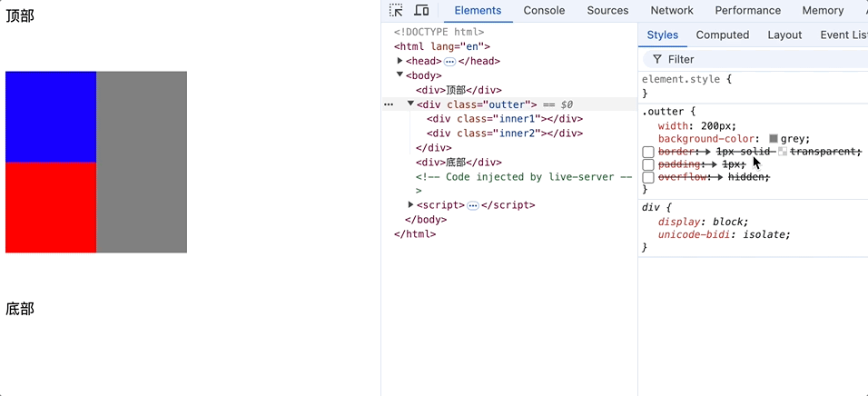The height and width of the screenshot is (396, 868).
Task: Click the 底部 text on the page
Action: pyautogui.click(x=20, y=309)
